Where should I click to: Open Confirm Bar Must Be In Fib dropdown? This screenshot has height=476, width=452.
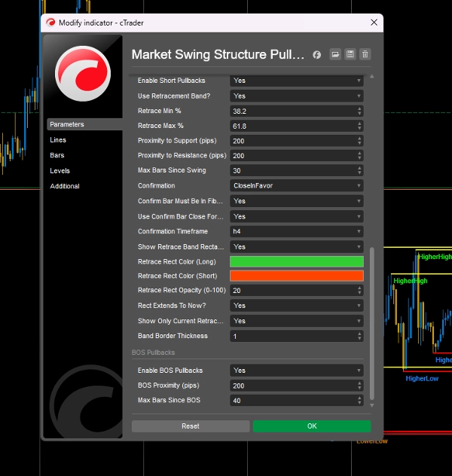[x=297, y=201]
